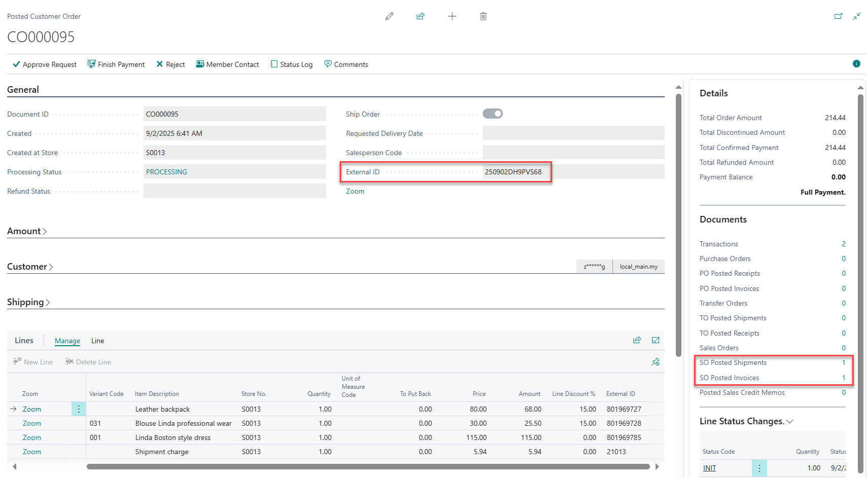Click the pin icon in Lines toolbar
Screen dimensions: 868x478
pos(656,362)
